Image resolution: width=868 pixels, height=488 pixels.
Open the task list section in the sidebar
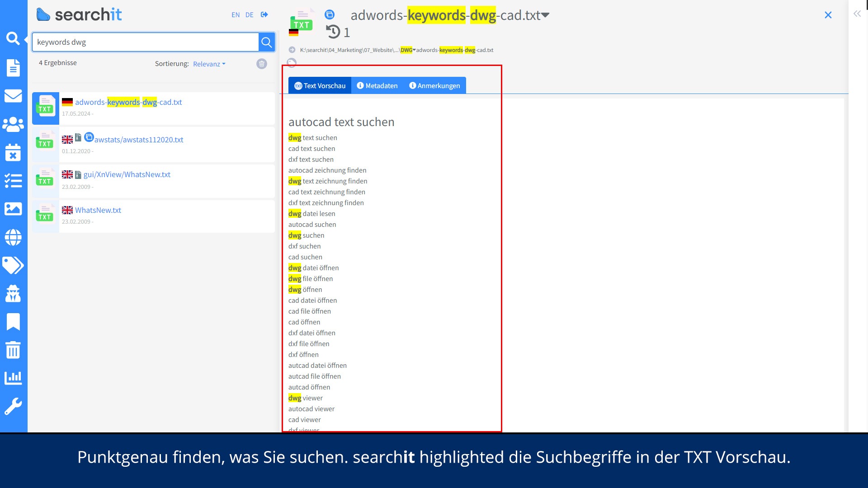[x=13, y=181]
